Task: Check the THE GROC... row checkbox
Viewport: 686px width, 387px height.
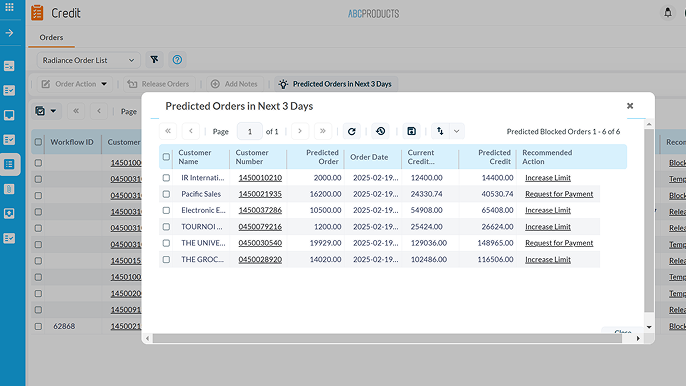Action: coord(166,260)
